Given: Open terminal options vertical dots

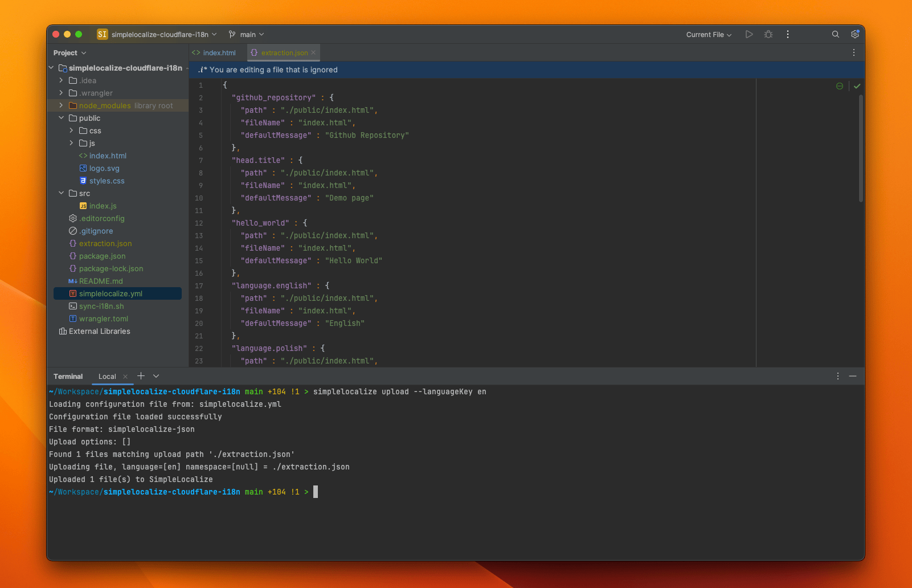Looking at the screenshot, I should [x=838, y=376].
